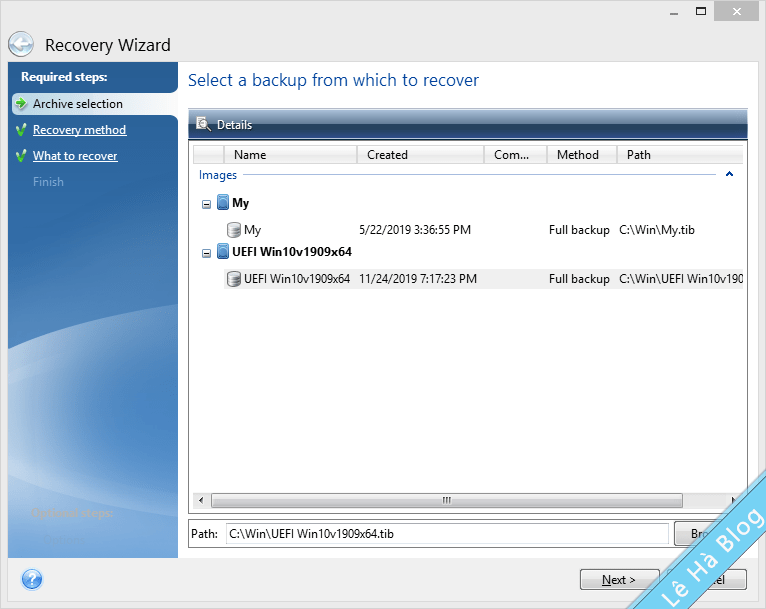Screen dimensions: 766x609
Task: Select the bold UEFI Win10v1909x64 group row
Action: coord(292,252)
